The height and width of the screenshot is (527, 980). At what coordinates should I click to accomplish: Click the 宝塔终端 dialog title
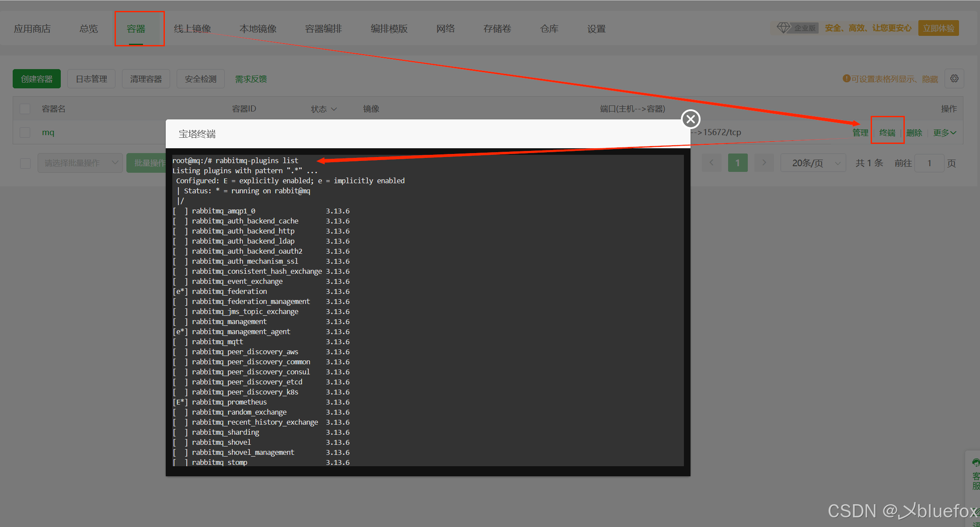[197, 134]
